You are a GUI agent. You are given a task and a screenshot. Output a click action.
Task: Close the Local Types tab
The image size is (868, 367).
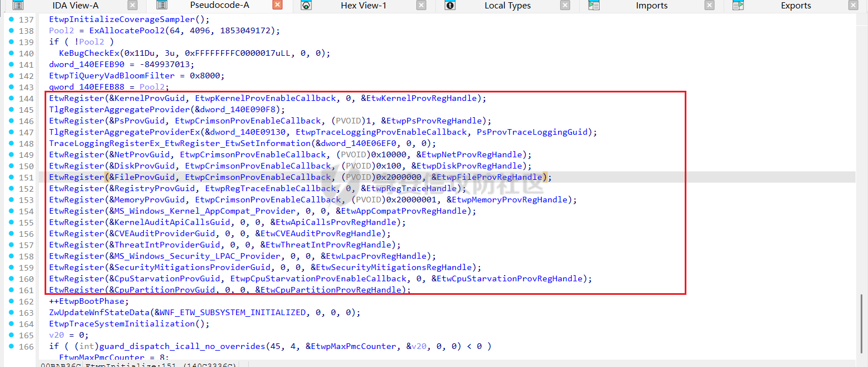coord(565,6)
